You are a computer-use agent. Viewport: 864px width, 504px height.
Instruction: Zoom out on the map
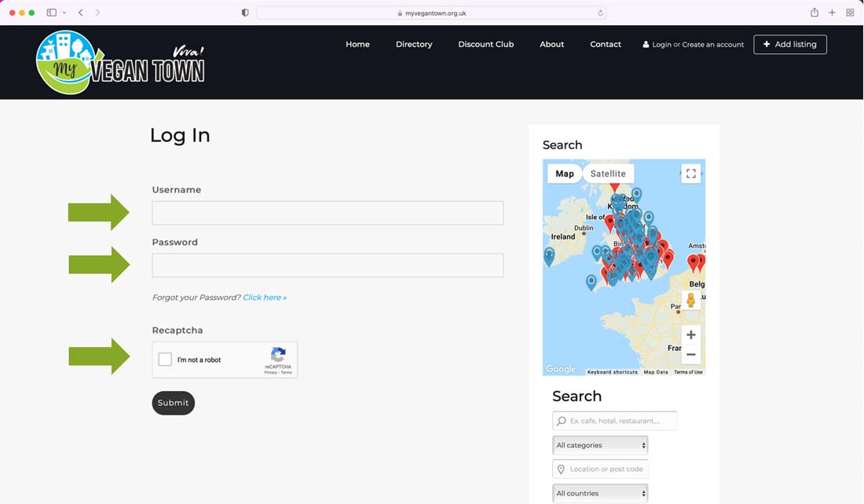coord(690,355)
